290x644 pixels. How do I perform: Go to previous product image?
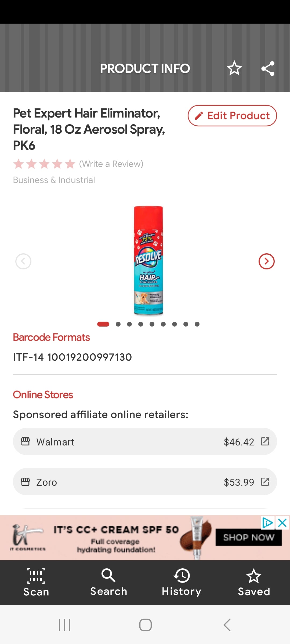point(23,261)
